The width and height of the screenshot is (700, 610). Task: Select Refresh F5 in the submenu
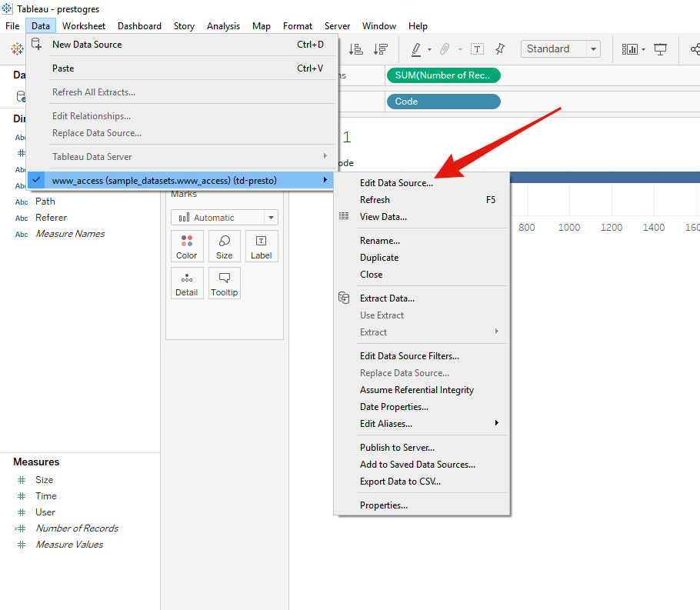tap(422, 199)
